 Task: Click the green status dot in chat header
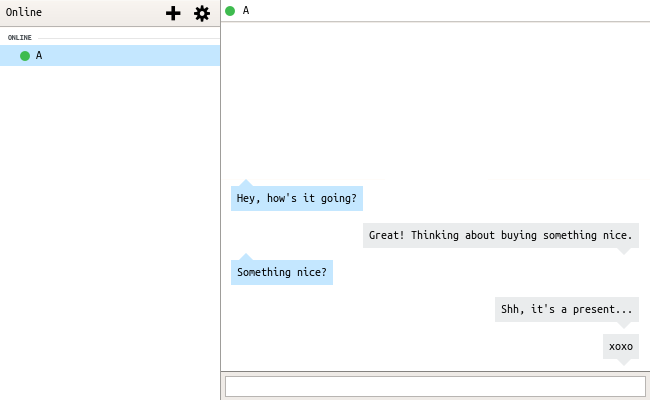click(x=230, y=11)
